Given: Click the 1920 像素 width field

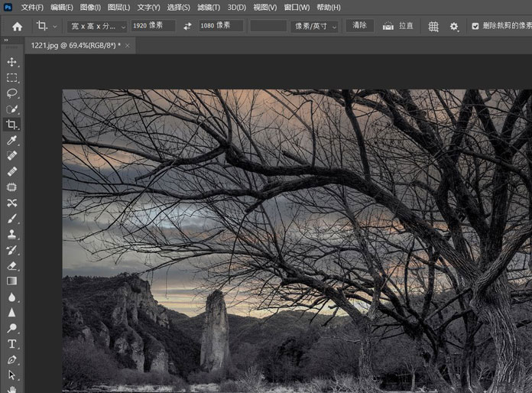Looking at the screenshot, I should pyautogui.click(x=153, y=26).
